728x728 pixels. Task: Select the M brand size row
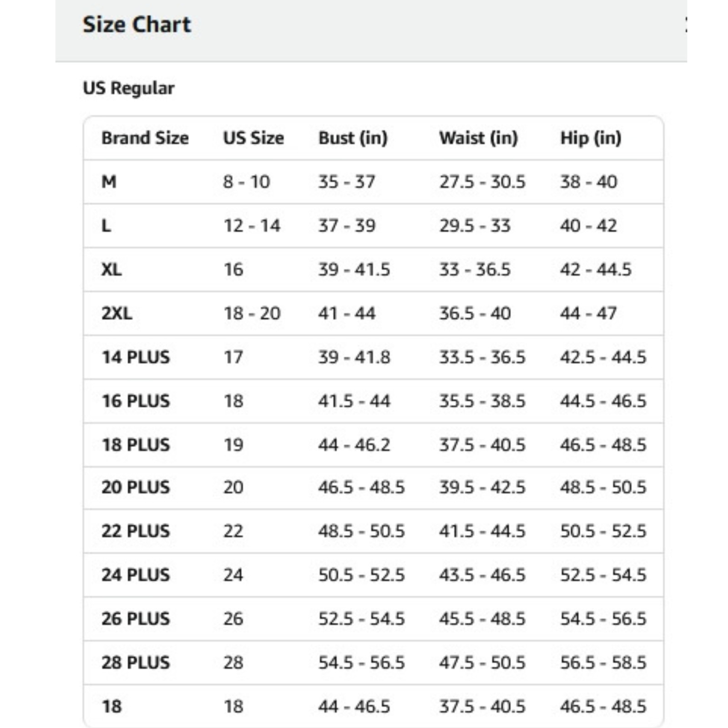[x=373, y=182]
